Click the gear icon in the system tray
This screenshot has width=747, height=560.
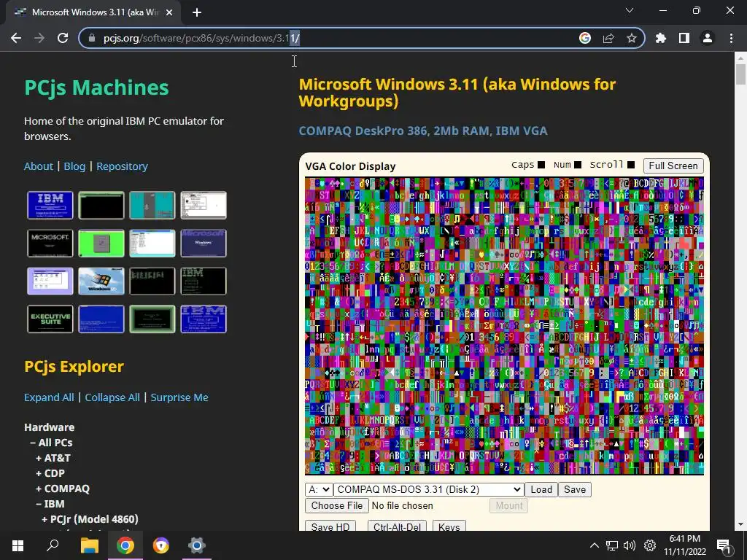tap(650, 545)
